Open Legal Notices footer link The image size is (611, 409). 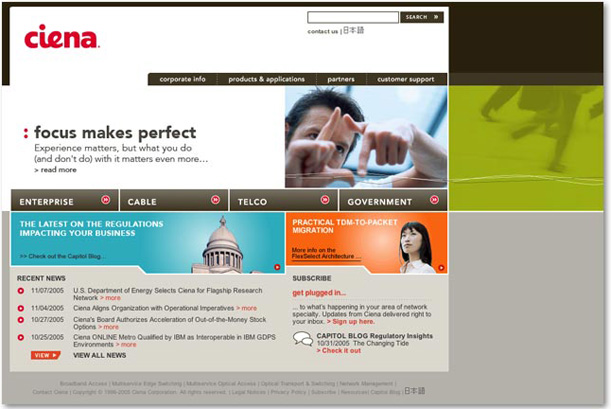point(249,392)
